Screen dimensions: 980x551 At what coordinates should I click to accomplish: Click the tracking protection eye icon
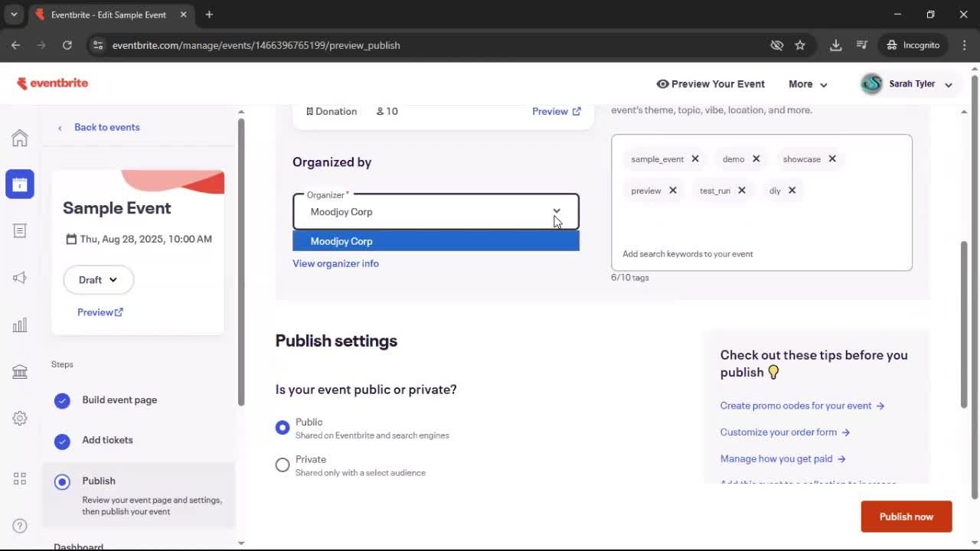coord(777,45)
